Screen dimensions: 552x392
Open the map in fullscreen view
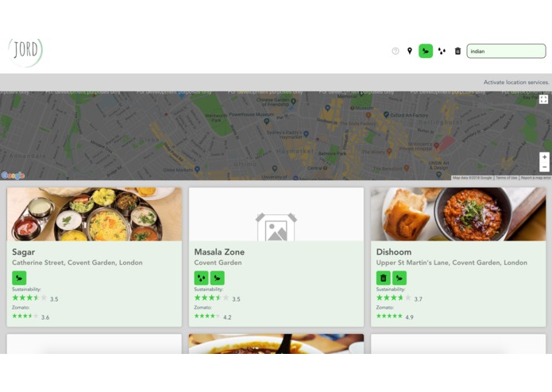click(543, 99)
